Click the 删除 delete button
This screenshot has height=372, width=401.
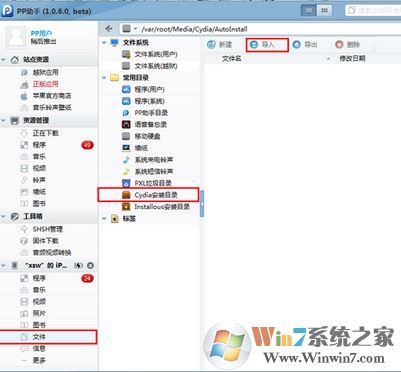click(348, 44)
